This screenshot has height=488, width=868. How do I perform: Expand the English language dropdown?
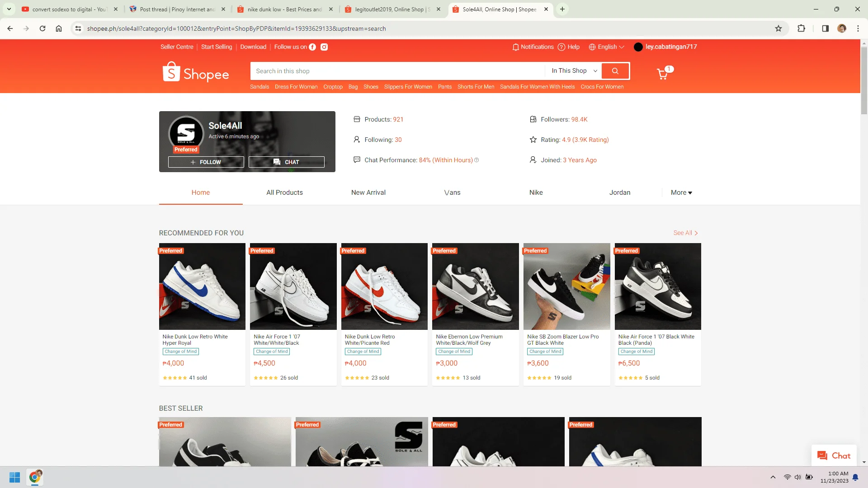tap(607, 47)
